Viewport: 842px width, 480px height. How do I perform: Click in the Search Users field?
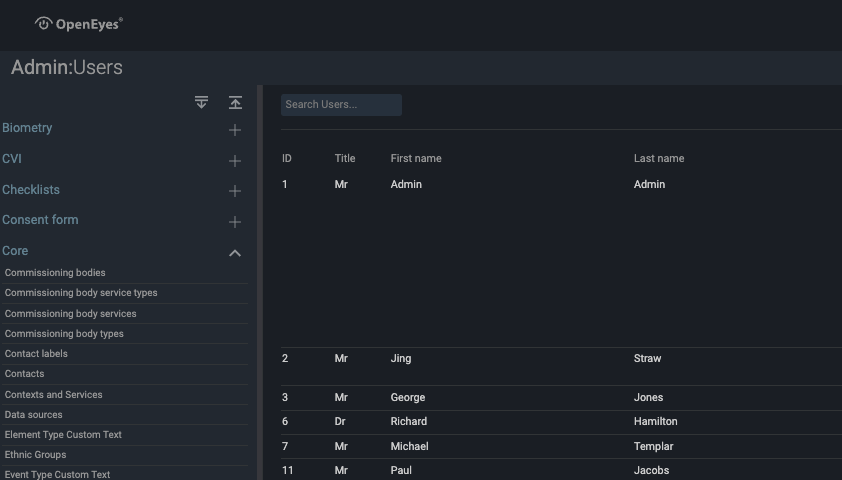pyautogui.click(x=341, y=105)
